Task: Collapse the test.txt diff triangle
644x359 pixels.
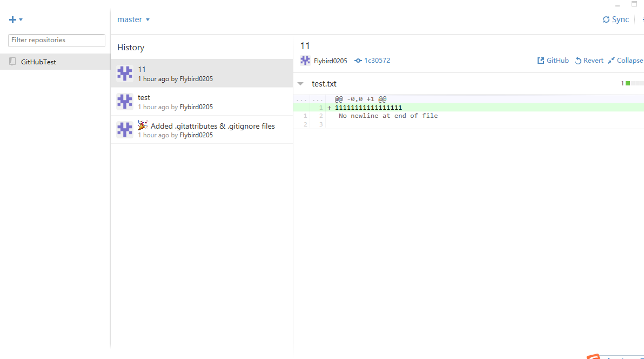Action: (300, 84)
